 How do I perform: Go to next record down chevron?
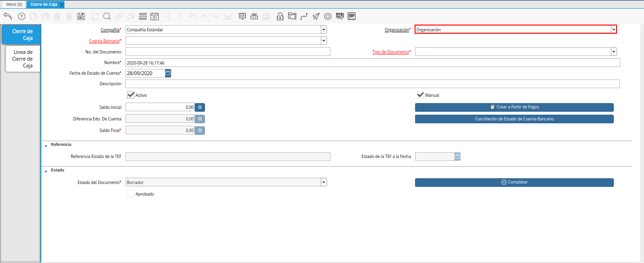click(x=216, y=16)
